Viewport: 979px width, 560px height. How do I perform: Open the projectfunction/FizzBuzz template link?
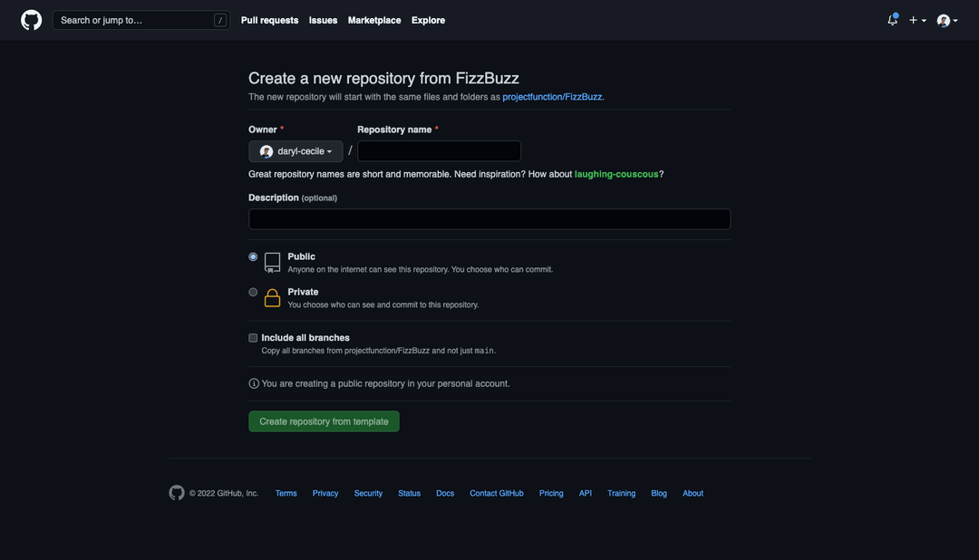pyautogui.click(x=553, y=97)
